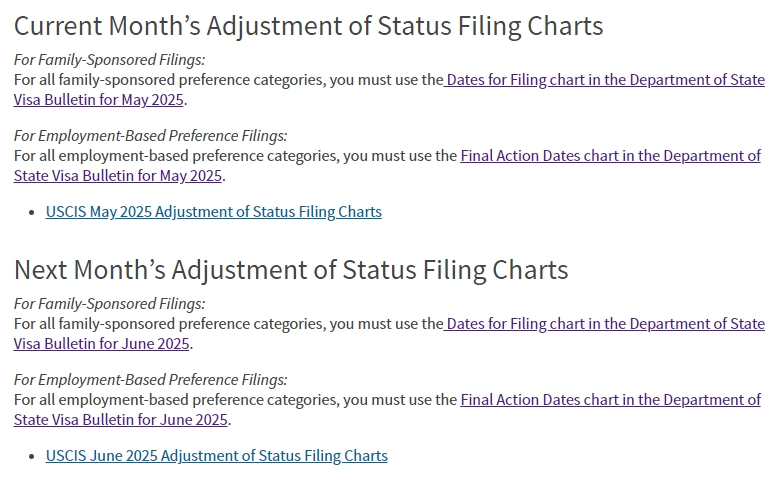Viewport: 776px width, 480px height.
Task: Click employment-based categories sentence in Current Month section
Action: tap(235, 155)
